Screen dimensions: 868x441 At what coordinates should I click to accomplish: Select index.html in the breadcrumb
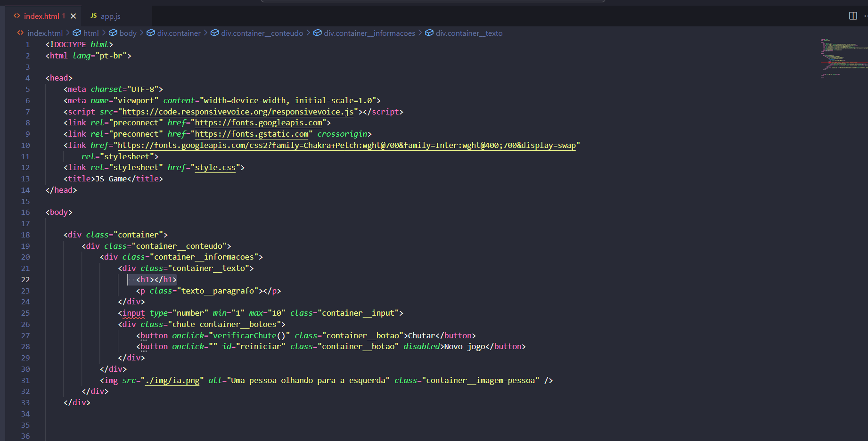(45, 33)
